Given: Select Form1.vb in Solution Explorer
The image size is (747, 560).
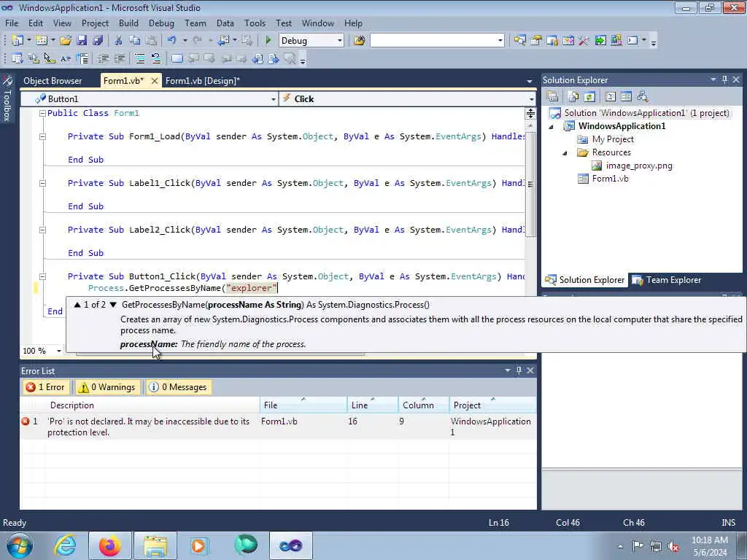Looking at the screenshot, I should [x=610, y=179].
